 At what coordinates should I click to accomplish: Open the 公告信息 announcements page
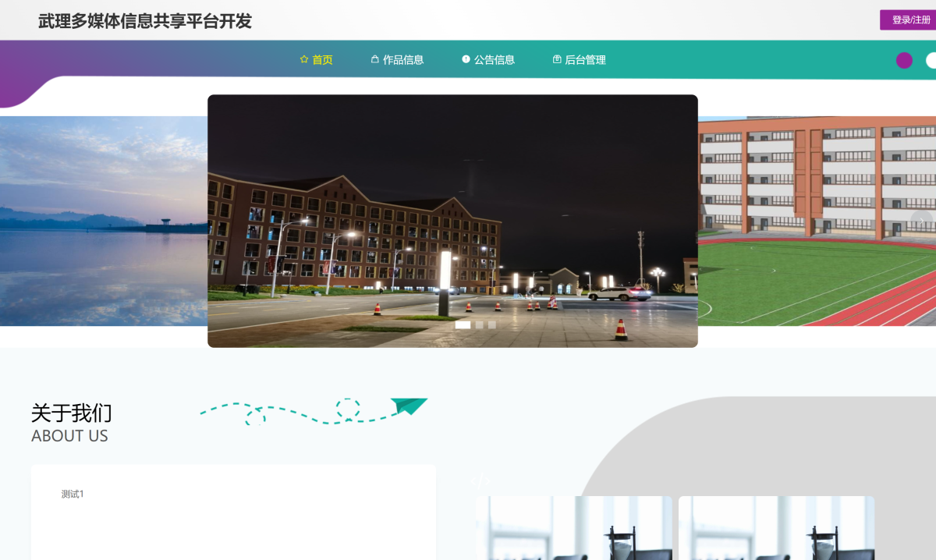tap(494, 60)
